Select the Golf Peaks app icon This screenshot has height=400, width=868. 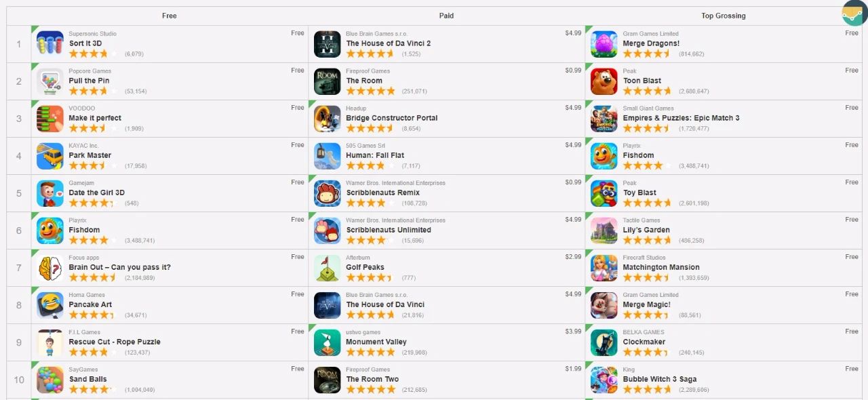click(328, 268)
